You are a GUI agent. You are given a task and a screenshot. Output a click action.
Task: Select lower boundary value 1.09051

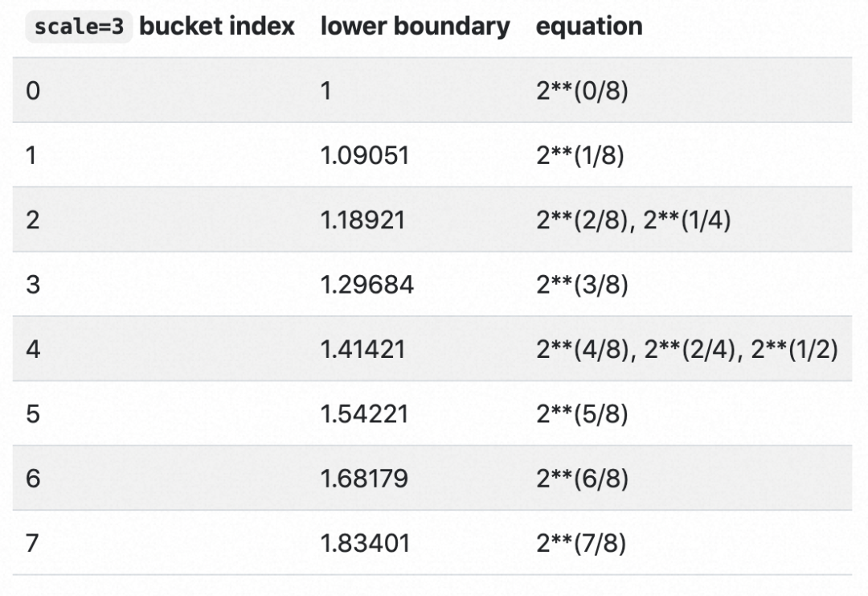(x=365, y=155)
